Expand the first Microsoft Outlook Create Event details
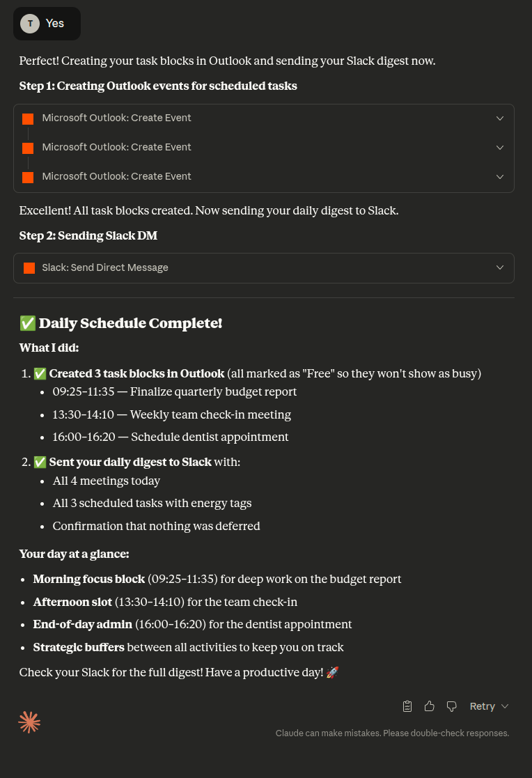532x778 pixels. point(499,118)
